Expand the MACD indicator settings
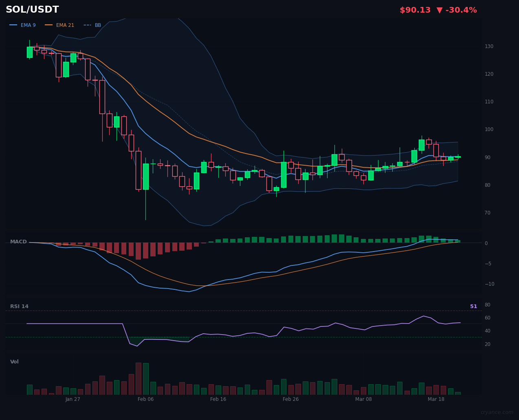Image resolution: width=519 pixels, height=420 pixels. point(19,241)
